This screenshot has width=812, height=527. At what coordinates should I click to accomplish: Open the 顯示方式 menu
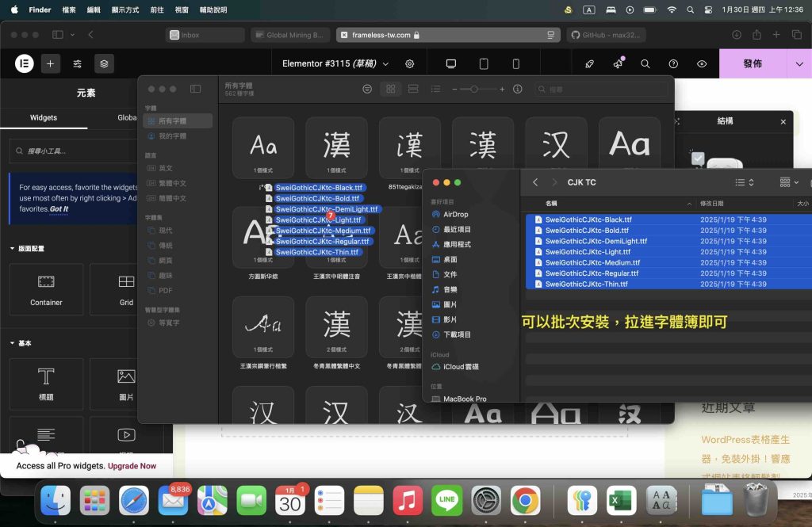pyautogui.click(x=124, y=10)
